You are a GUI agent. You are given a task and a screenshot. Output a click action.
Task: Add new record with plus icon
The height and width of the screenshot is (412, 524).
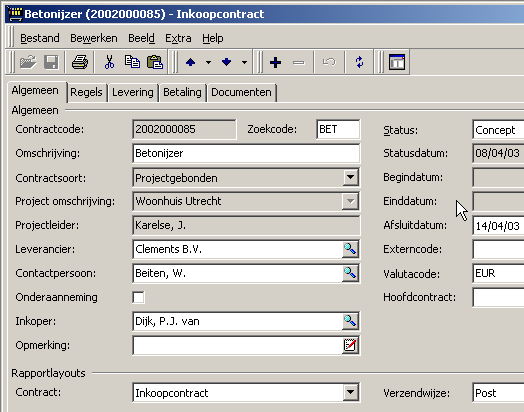275,62
